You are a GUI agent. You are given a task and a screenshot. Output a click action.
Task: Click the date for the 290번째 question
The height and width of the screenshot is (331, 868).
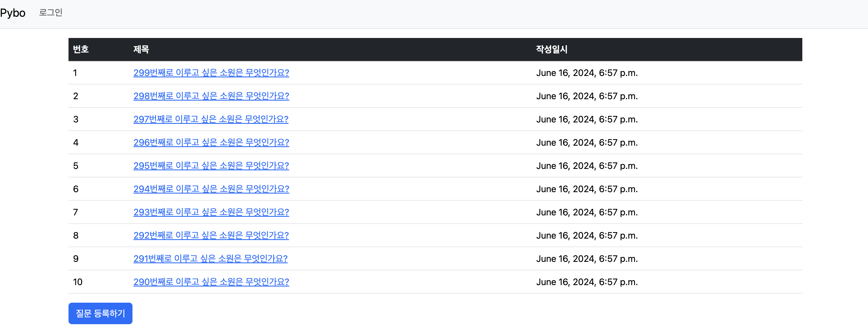[x=587, y=282]
